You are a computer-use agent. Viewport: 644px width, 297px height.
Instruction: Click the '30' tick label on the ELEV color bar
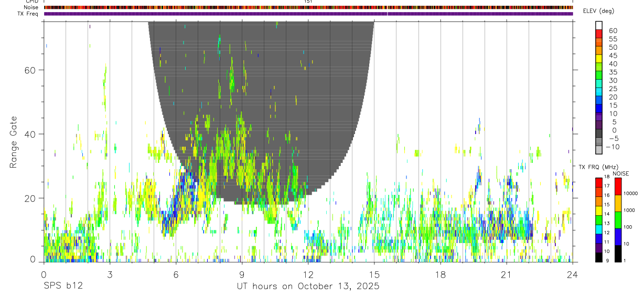click(x=613, y=80)
